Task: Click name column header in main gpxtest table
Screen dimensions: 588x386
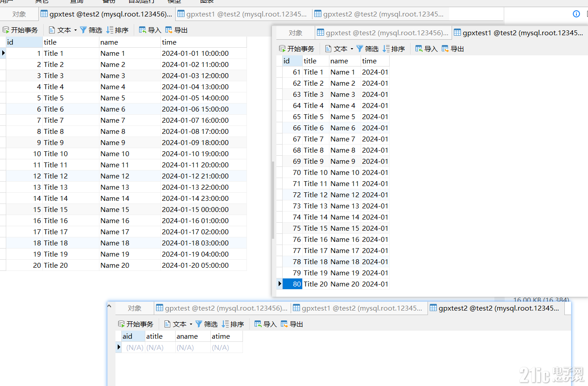Action: [130, 42]
